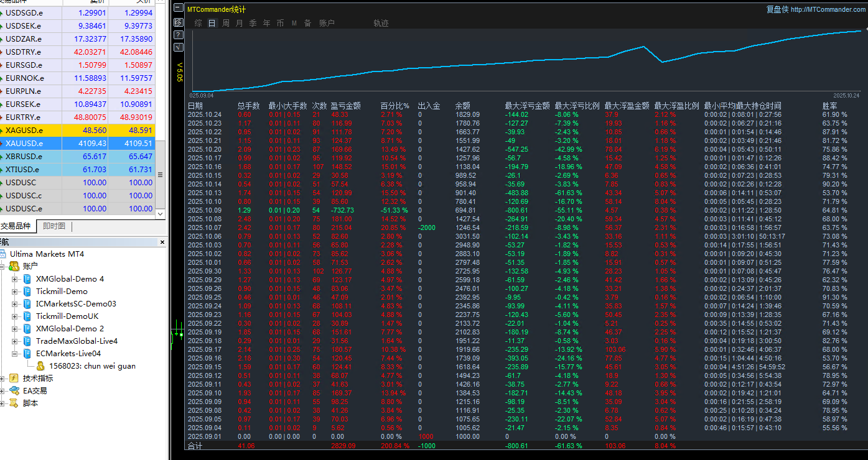This screenshot has width=868, height=460.
Task: Click server icon next to Tickmill-DemoUK
Action: (x=27, y=316)
